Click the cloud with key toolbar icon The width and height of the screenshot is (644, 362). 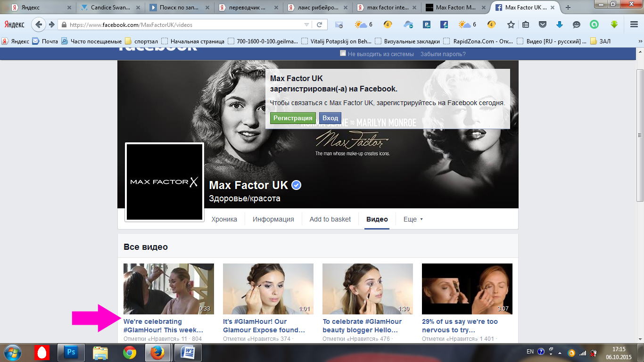coord(408,25)
